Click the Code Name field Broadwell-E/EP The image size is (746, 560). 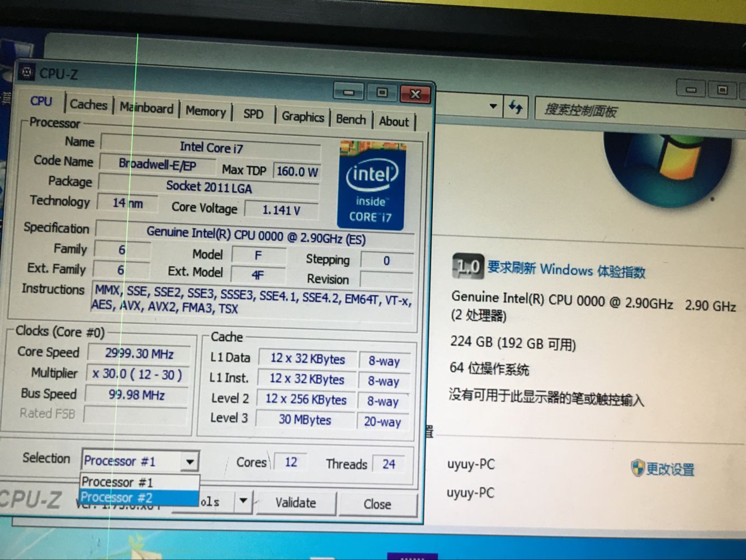(157, 164)
